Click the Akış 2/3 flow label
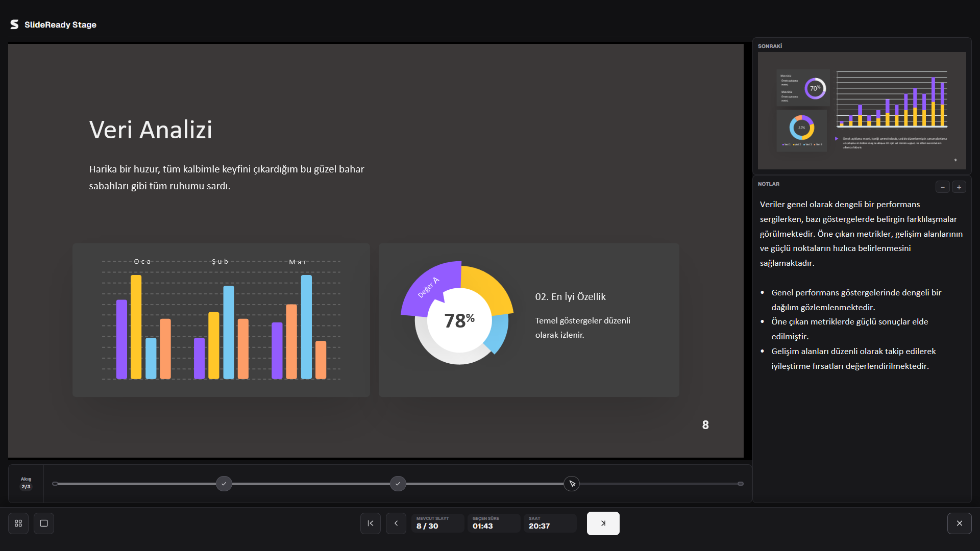This screenshot has height=551, width=980. [26, 483]
